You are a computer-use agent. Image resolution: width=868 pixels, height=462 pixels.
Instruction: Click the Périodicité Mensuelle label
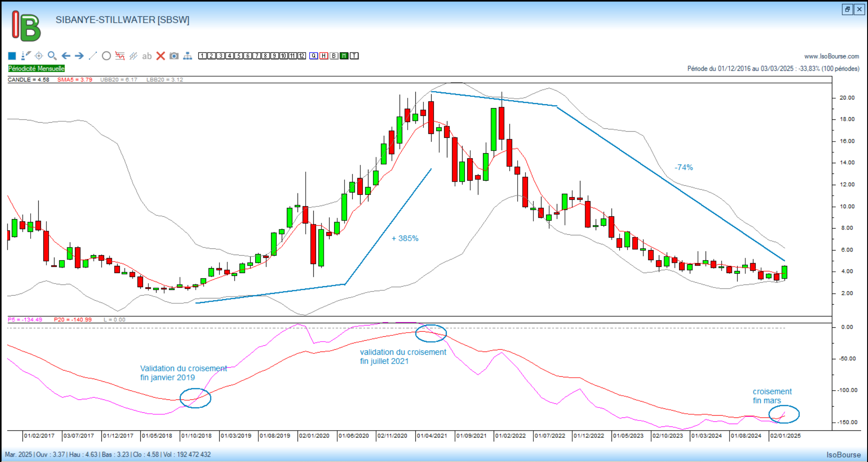click(x=37, y=69)
